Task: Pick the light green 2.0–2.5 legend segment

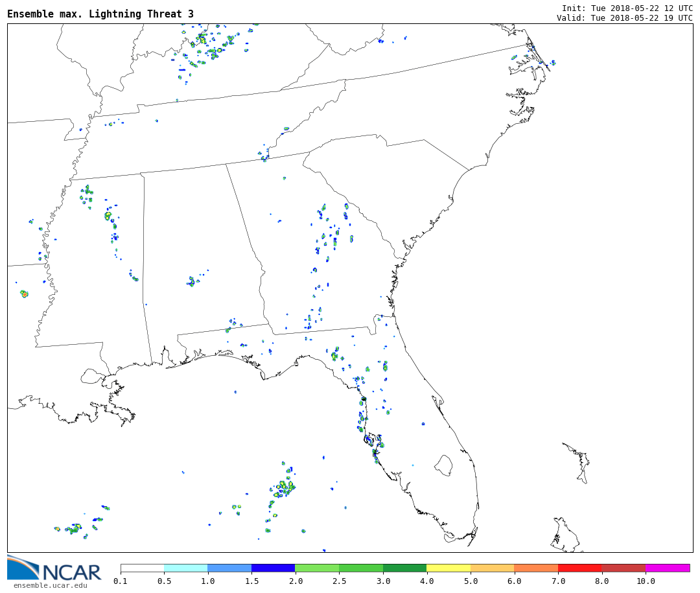Action: click(x=316, y=568)
